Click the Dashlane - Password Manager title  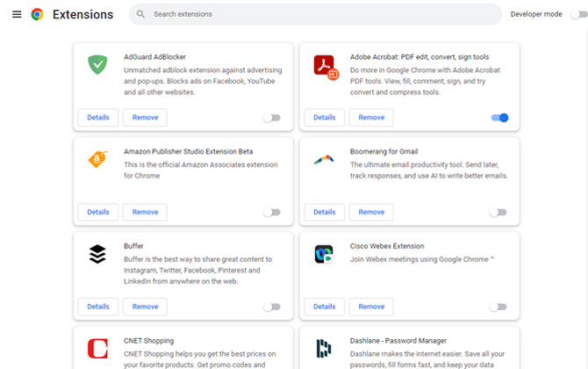(x=398, y=341)
